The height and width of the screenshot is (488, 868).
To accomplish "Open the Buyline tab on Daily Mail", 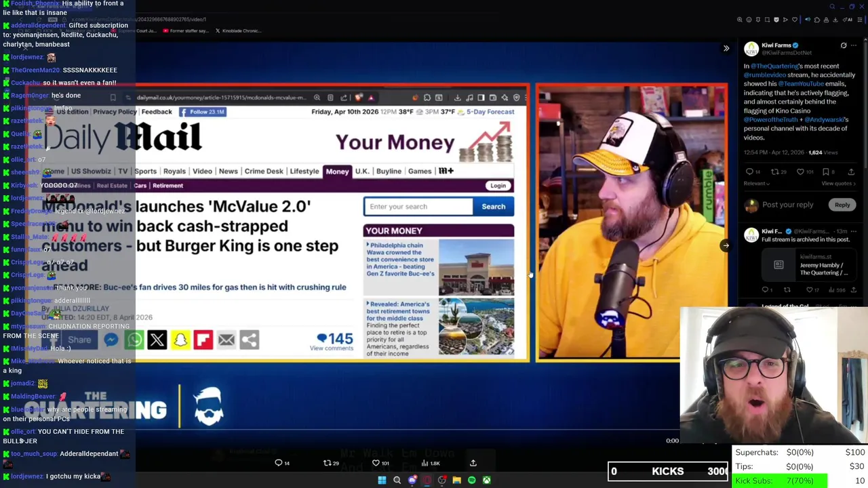I will coord(389,171).
